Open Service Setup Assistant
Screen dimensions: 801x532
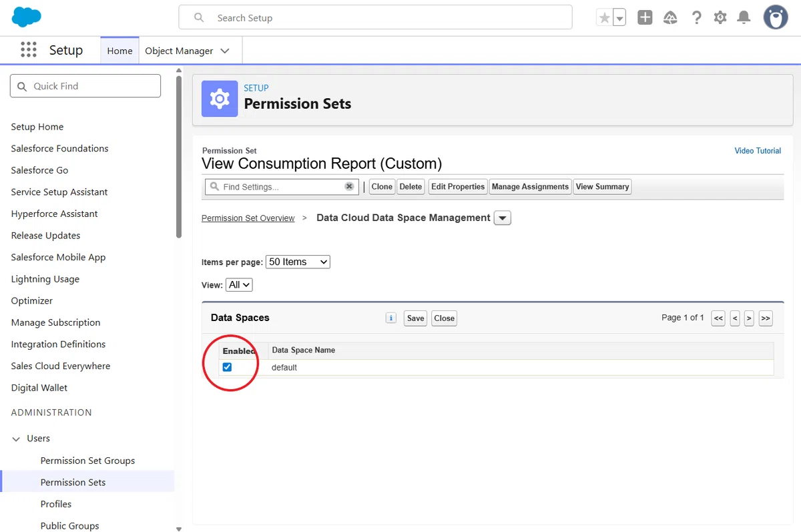point(59,192)
